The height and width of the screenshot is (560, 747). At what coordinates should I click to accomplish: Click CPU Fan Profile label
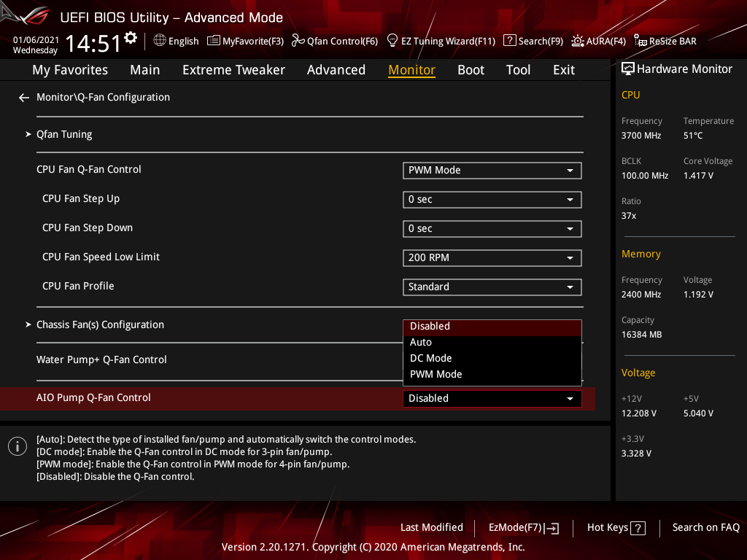pos(78,286)
